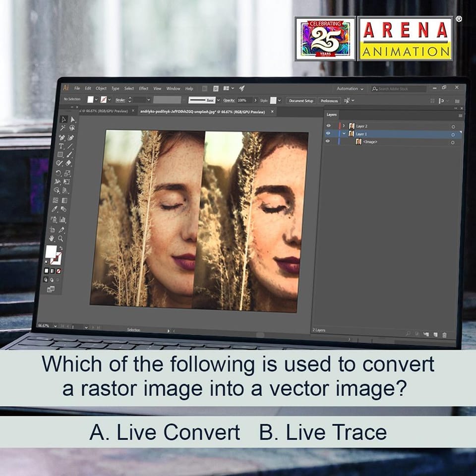
Task: Delete selection with Layers panel trash icon
Action: pyautogui.click(x=444, y=335)
